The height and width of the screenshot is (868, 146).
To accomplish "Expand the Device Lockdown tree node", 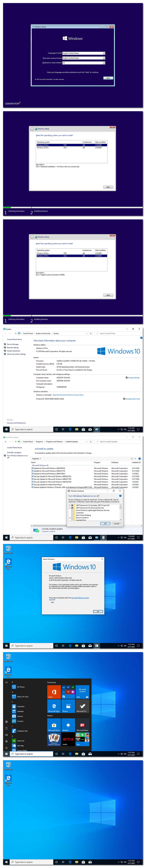I will pyautogui.click(x=70, y=518).
